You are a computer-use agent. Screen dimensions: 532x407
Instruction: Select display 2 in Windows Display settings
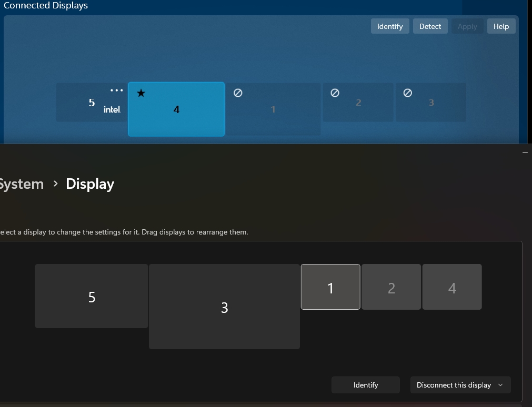click(391, 287)
